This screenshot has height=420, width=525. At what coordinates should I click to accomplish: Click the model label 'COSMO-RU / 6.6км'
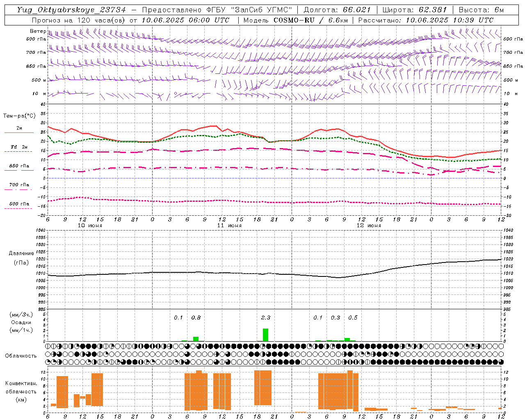310,20
